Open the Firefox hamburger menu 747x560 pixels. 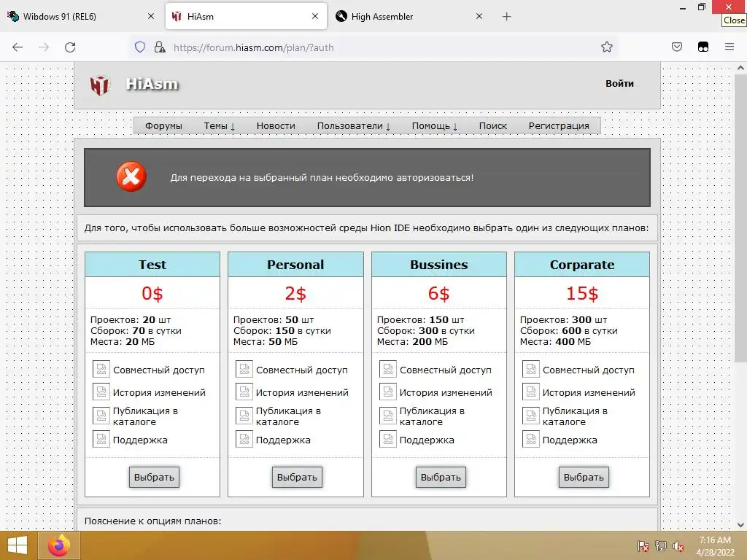[x=729, y=47]
